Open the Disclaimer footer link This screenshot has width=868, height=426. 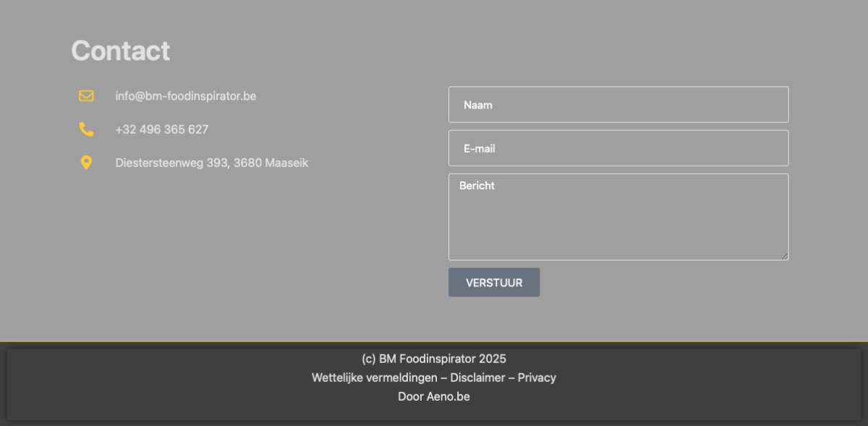point(477,378)
